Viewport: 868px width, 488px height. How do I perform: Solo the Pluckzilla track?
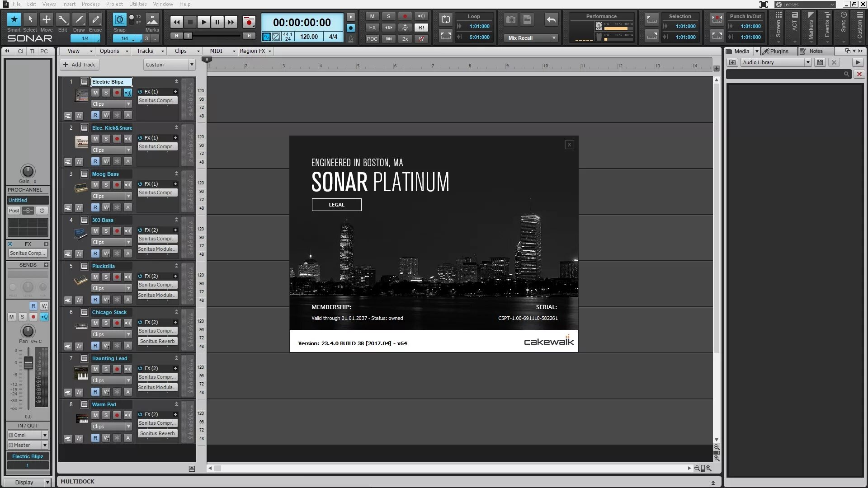(x=106, y=277)
